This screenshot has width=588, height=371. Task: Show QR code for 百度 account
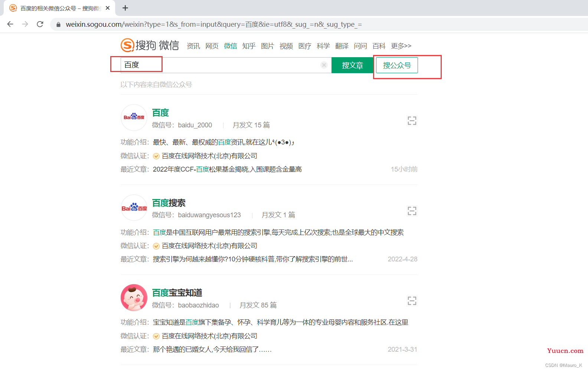coord(412,121)
